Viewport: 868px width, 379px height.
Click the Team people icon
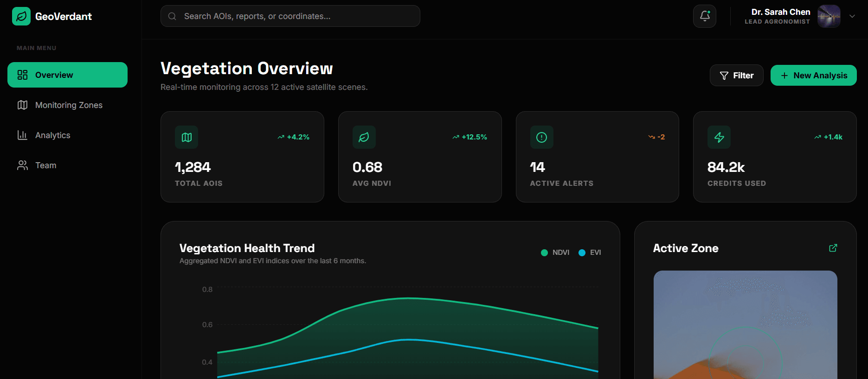[22, 165]
